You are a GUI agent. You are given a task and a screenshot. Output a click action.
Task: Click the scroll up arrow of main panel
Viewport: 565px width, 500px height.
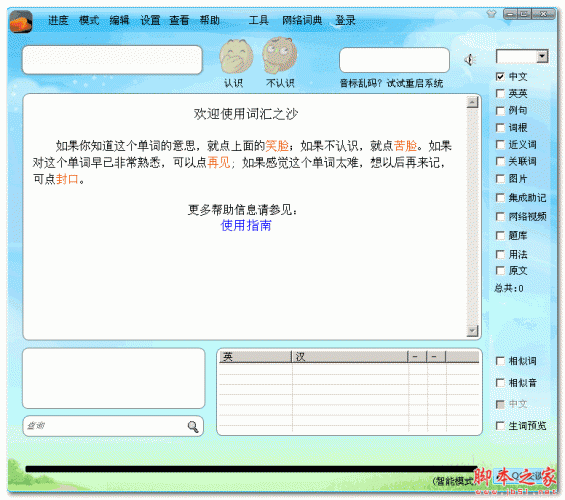click(472, 103)
